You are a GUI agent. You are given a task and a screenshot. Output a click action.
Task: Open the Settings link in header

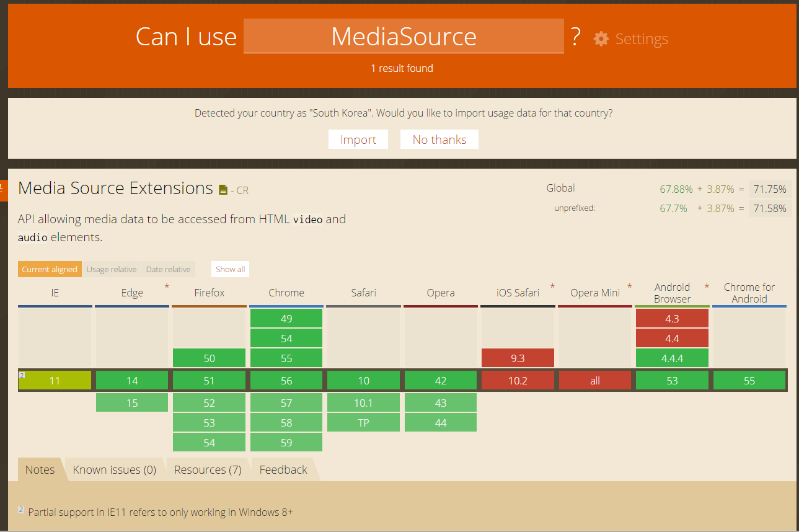tap(642, 38)
